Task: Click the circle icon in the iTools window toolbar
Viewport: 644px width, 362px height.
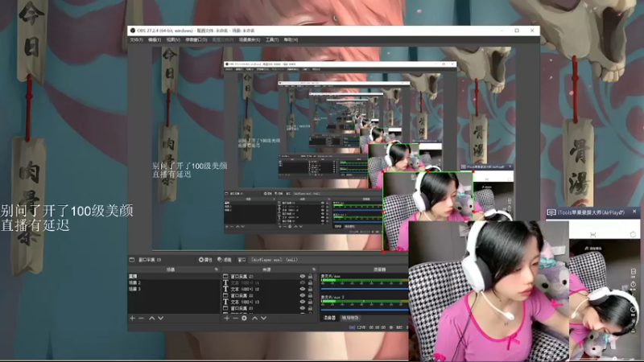Action: [x=633, y=234]
